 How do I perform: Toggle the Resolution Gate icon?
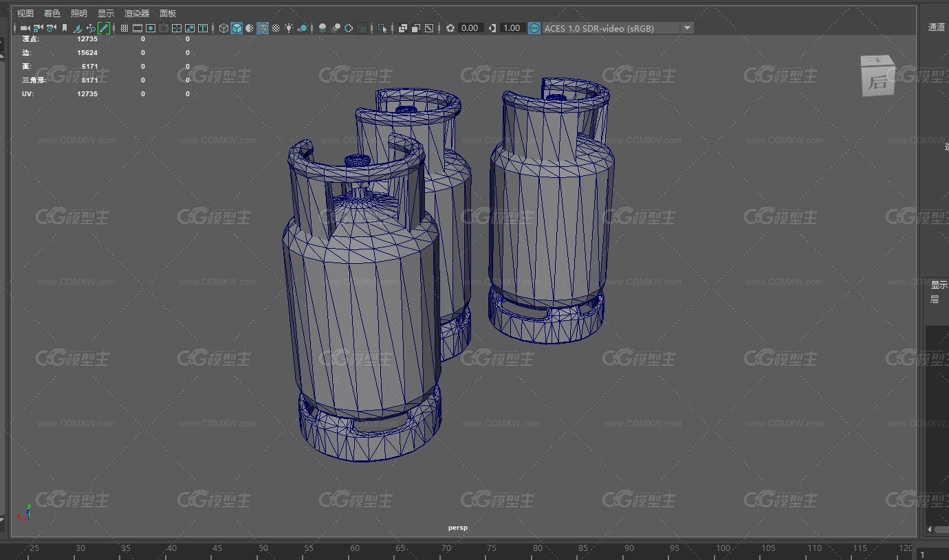pyautogui.click(x=151, y=28)
